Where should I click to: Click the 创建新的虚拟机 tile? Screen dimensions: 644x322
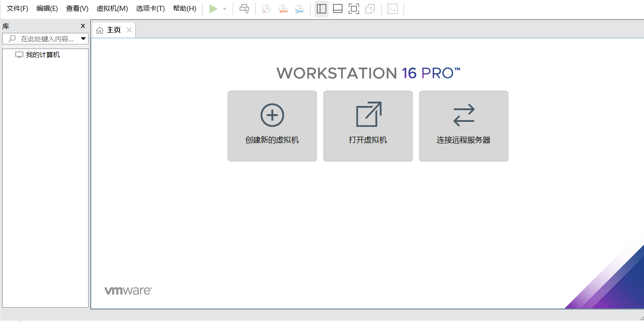click(272, 126)
